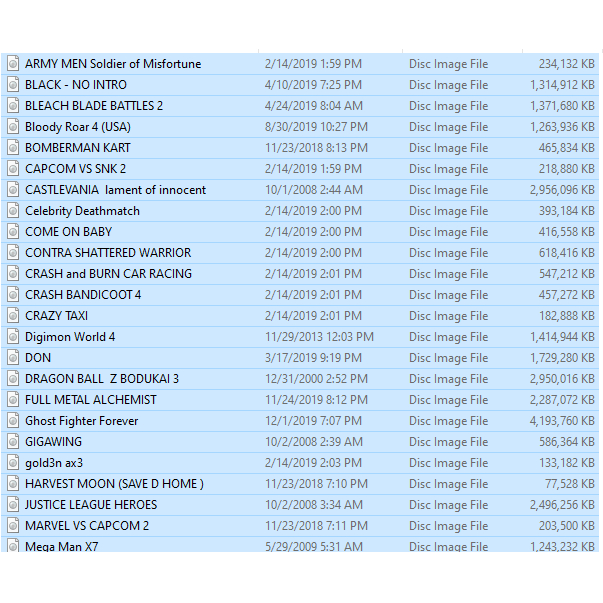Click the disc icon for Digimon World 4
The width and height of the screenshot is (603, 603).
pyautogui.click(x=13, y=337)
